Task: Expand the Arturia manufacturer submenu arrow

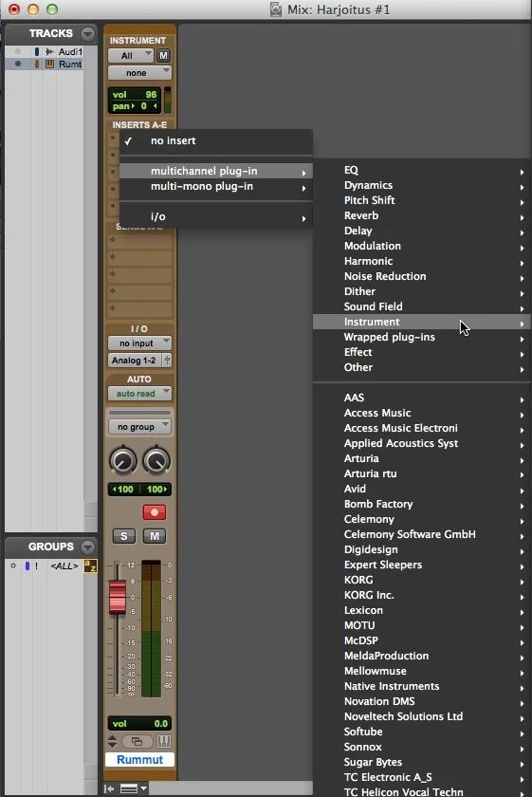Action: (522, 460)
